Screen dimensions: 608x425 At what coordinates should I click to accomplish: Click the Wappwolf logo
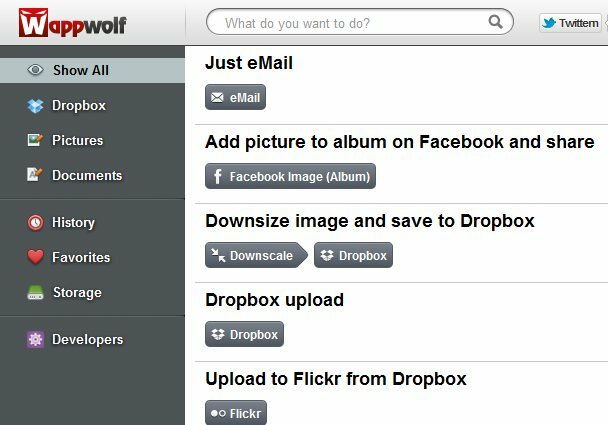(x=73, y=23)
